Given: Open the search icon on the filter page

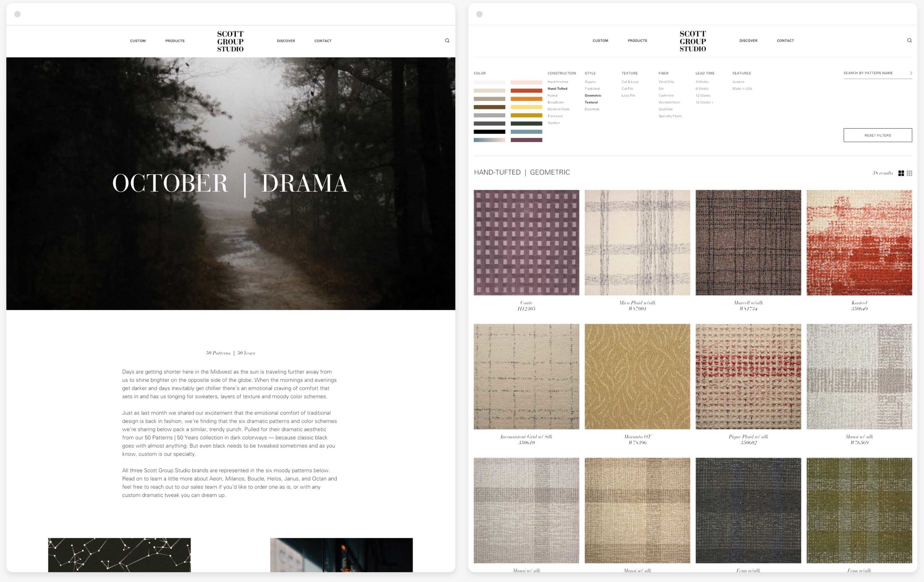Looking at the screenshot, I should pos(909,40).
